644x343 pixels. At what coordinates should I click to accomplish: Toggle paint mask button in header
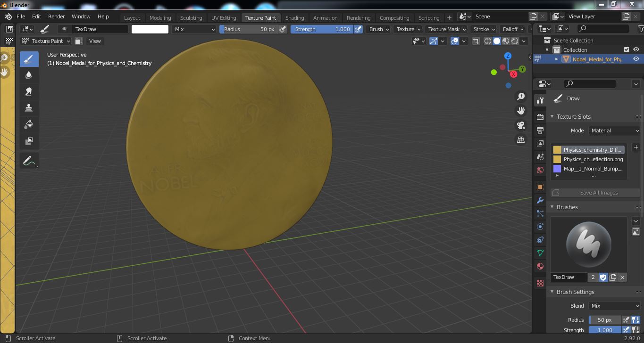(79, 41)
